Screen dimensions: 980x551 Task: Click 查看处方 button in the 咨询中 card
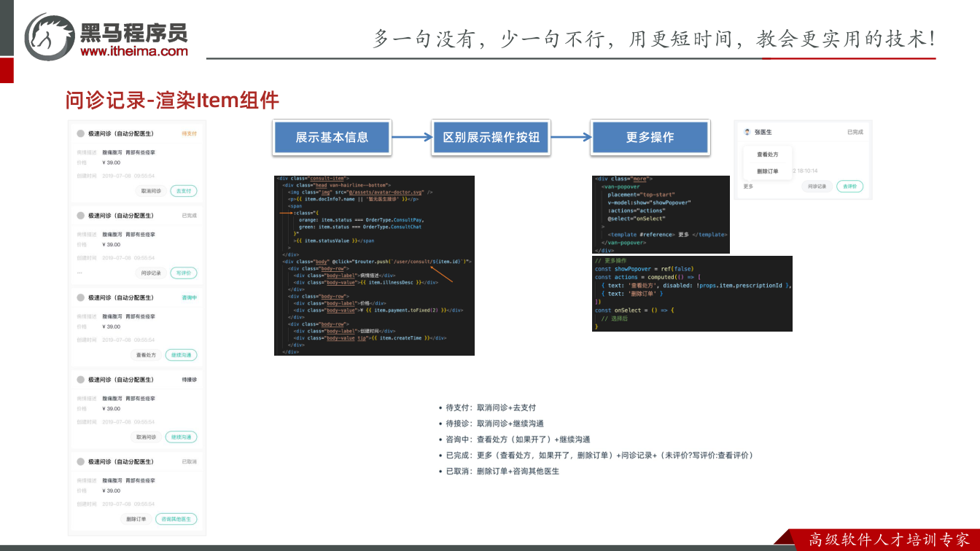pyautogui.click(x=146, y=355)
